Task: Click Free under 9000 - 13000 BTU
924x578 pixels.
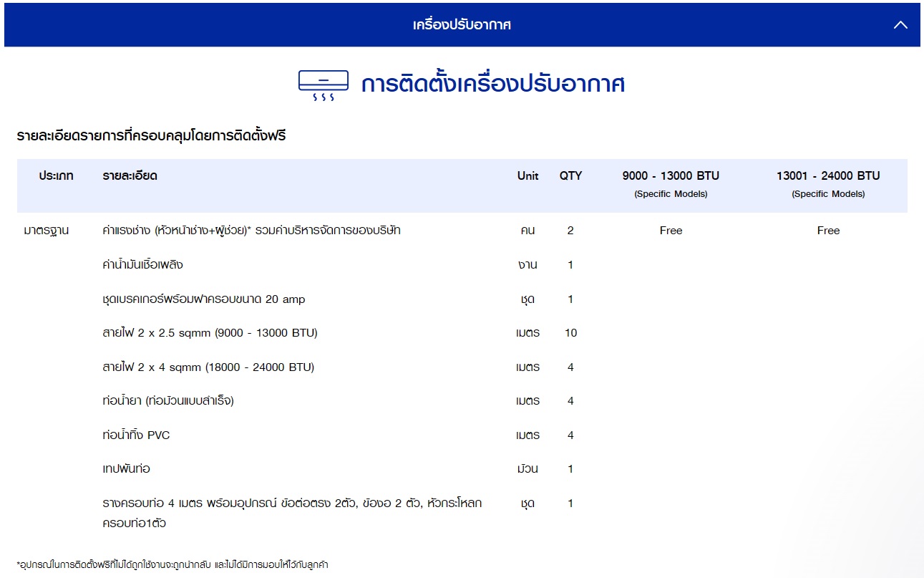Action: 671,231
